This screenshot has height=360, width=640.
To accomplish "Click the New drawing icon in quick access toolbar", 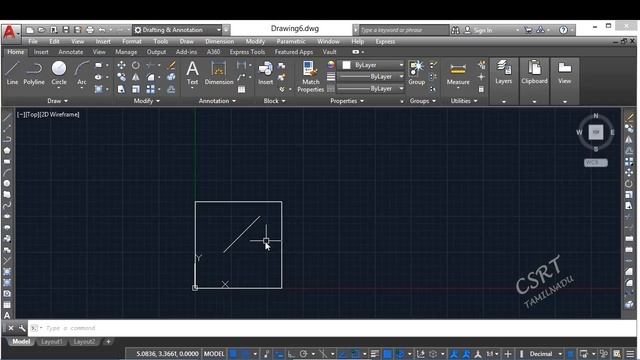I will [30, 30].
